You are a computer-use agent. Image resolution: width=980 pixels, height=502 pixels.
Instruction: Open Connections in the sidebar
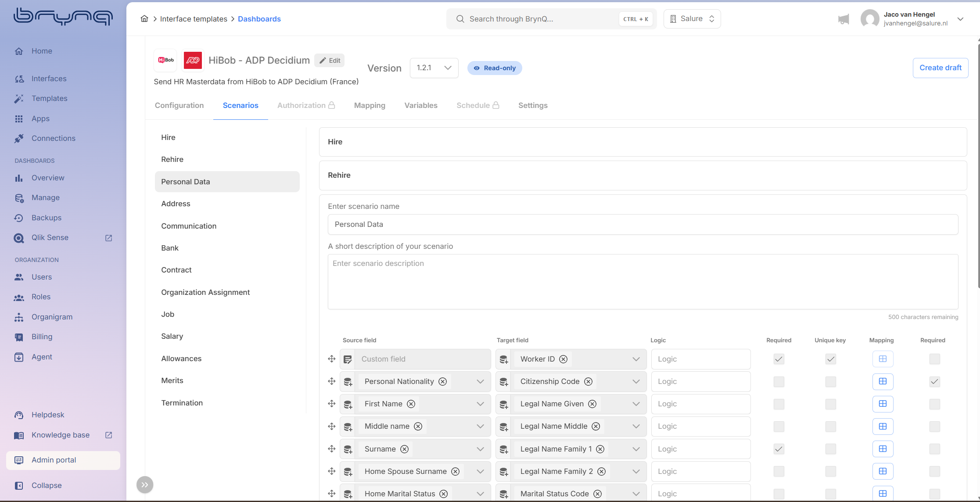53,138
